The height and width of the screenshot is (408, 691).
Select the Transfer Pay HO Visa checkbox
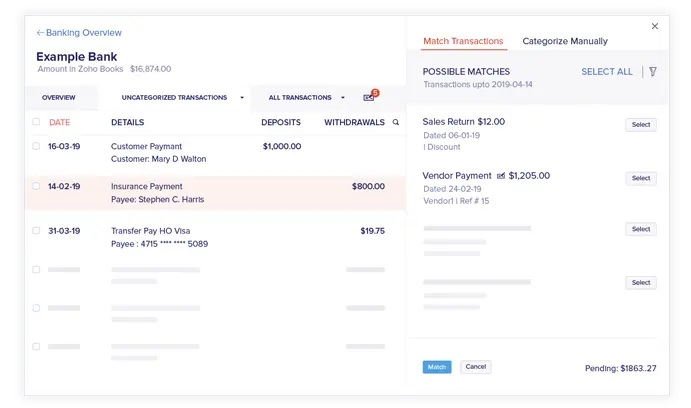coord(37,231)
